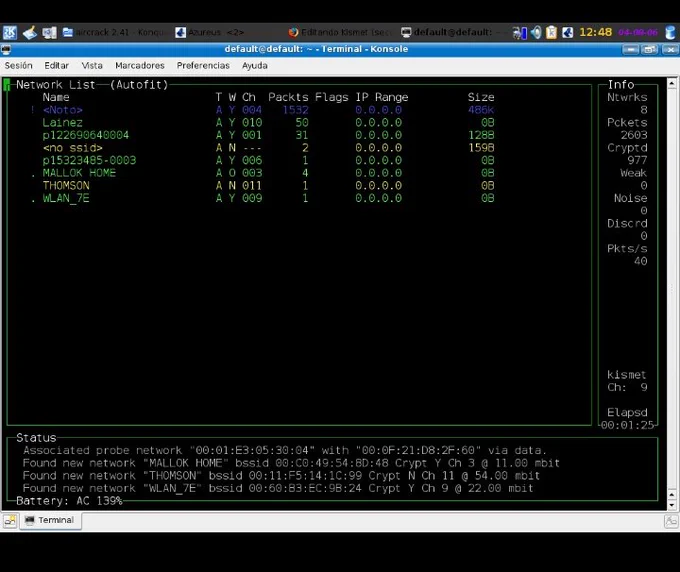Click the Ntwrks label in Info panel

click(x=627, y=97)
